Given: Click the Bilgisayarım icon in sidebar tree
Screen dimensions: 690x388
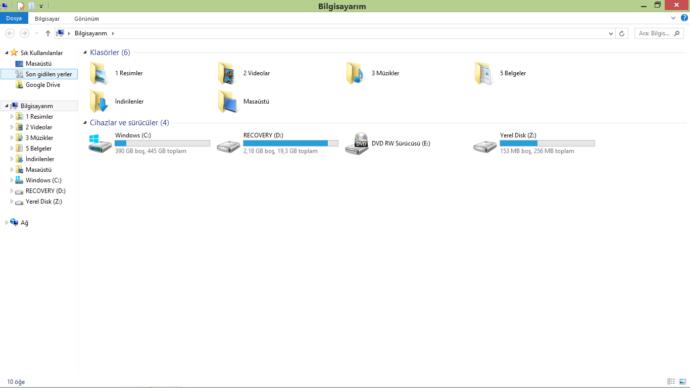Looking at the screenshot, I should coord(14,106).
